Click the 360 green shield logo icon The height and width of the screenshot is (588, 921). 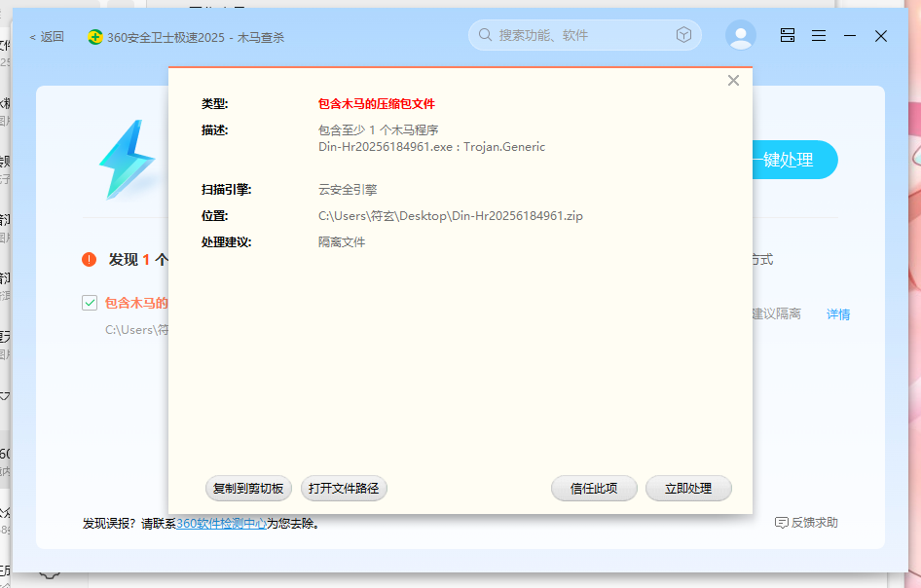[x=95, y=37]
